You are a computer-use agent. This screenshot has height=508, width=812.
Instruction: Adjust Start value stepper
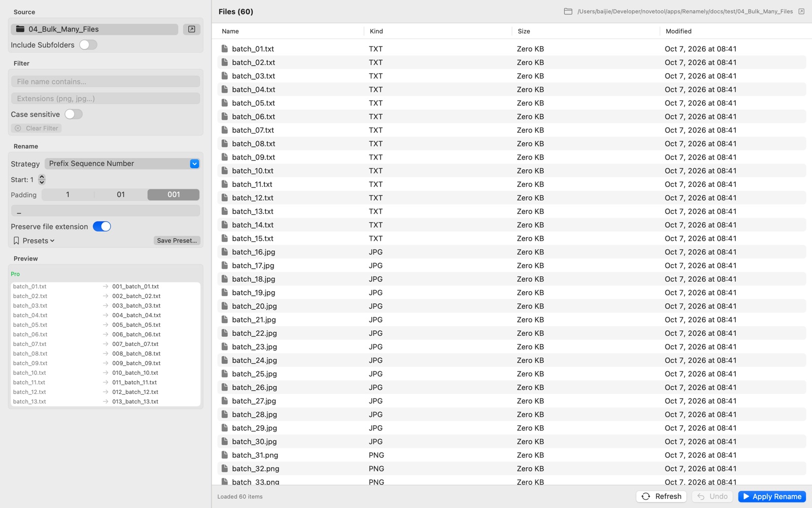click(x=42, y=179)
